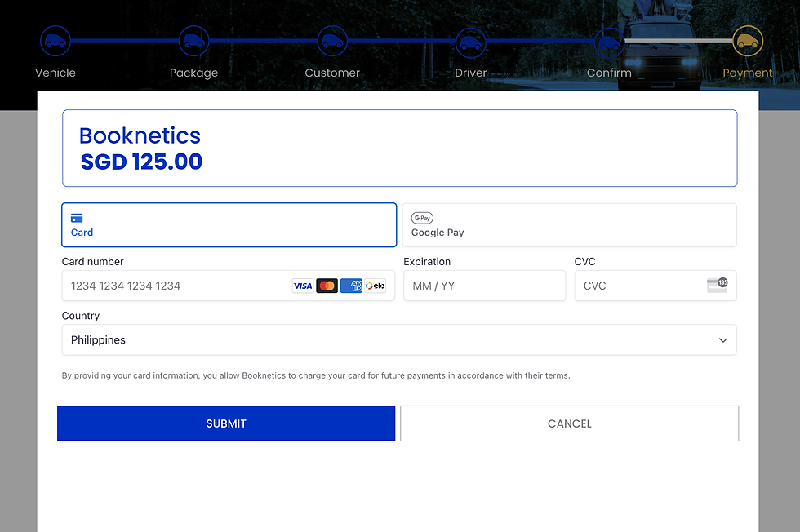Click the SGD 125.00 amount text
Screen dimensions: 800x532
141,162
